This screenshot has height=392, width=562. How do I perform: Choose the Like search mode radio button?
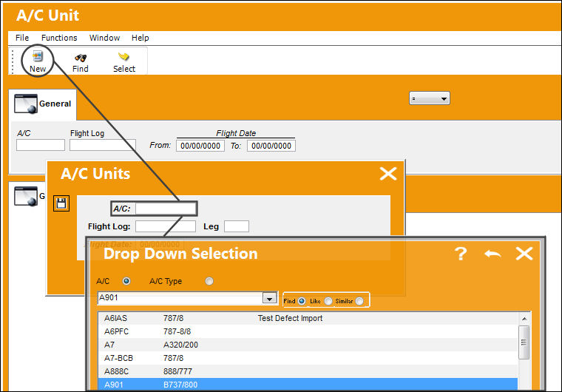point(328,301)
